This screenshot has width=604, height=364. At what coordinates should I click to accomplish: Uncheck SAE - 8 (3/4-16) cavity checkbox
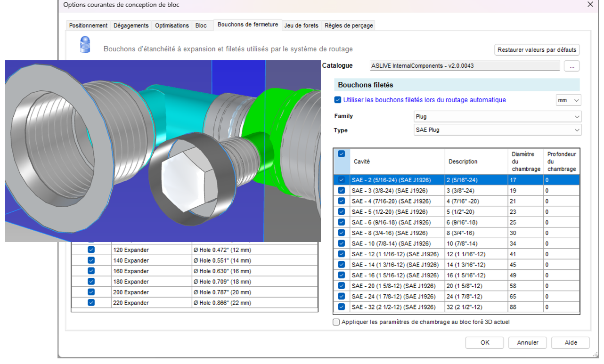coord(341,233)
